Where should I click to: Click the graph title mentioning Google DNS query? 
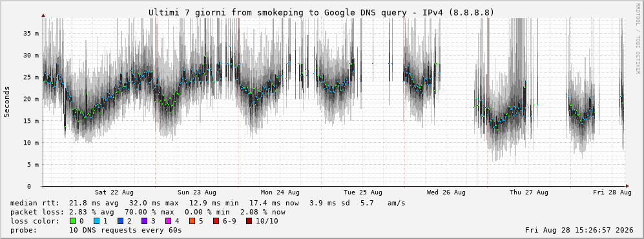point(322,13)
